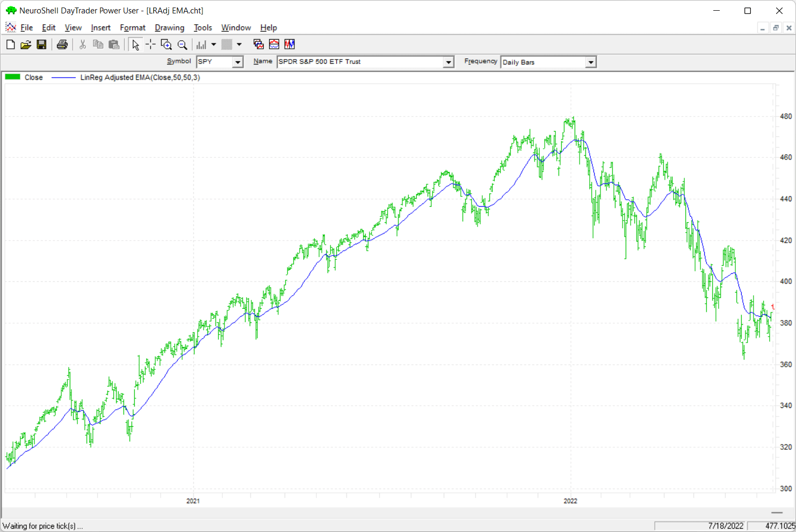The height and width of the screenshot is (532, 796).
Task: Click the 300 price axis label
Action: click(786, 489)
